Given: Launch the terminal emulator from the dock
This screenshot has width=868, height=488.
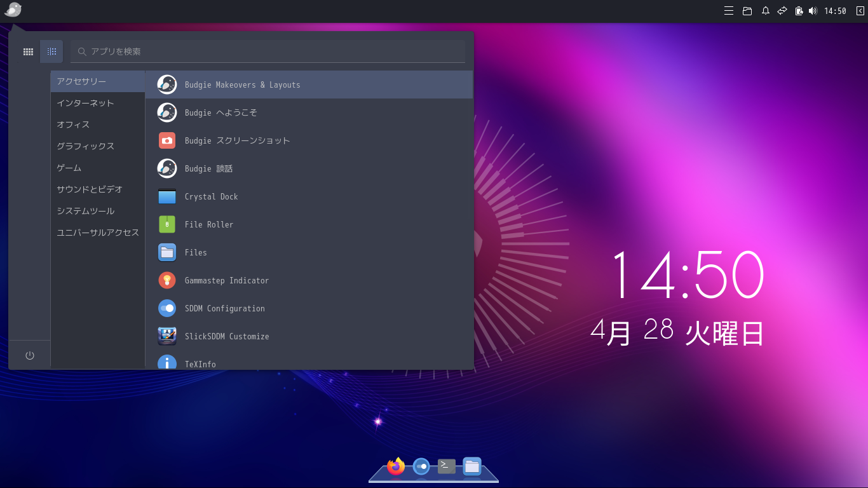Looking at the screenshot, I should click(x=446, y=466).
